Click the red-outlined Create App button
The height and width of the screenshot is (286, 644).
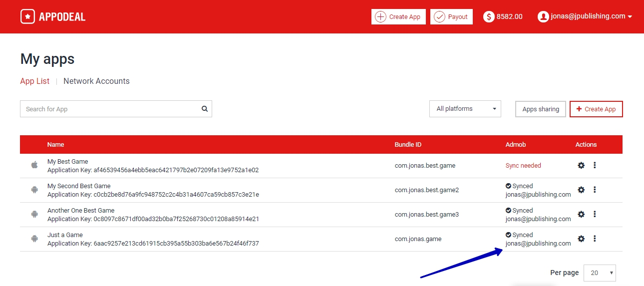click(596, 109)
